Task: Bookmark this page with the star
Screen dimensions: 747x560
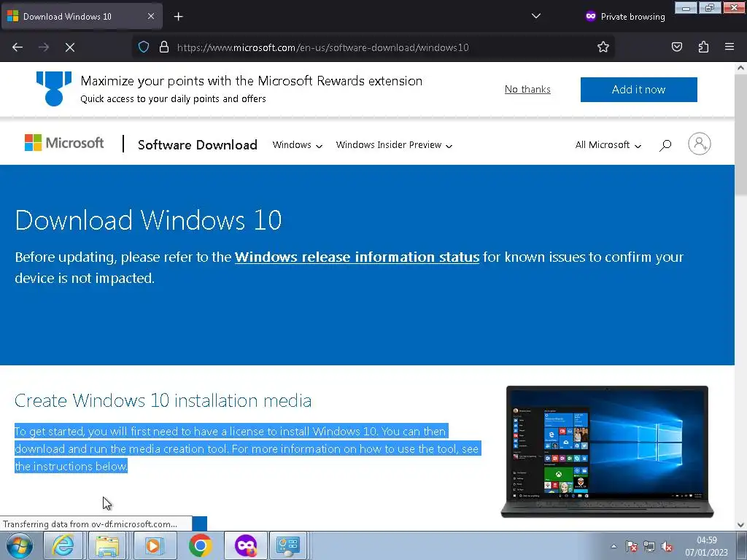Action: pyautogui.click(x=603, y=47)
